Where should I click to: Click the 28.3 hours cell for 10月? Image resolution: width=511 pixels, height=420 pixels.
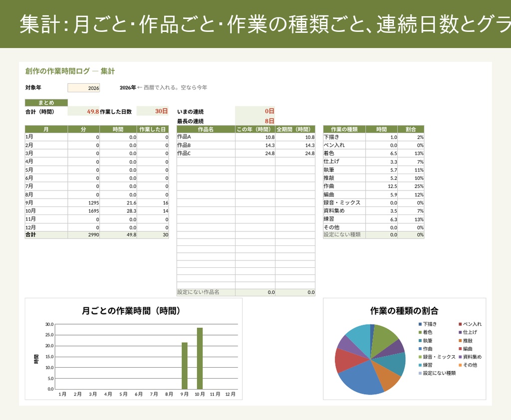[x=118, y=211]
